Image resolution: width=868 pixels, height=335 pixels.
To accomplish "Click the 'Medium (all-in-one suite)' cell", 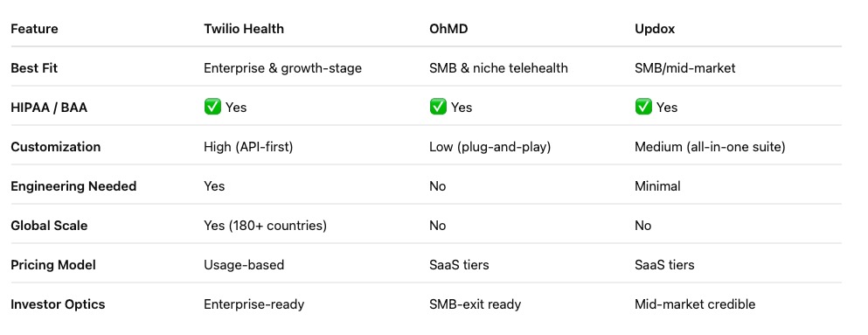I will point(711,147).
